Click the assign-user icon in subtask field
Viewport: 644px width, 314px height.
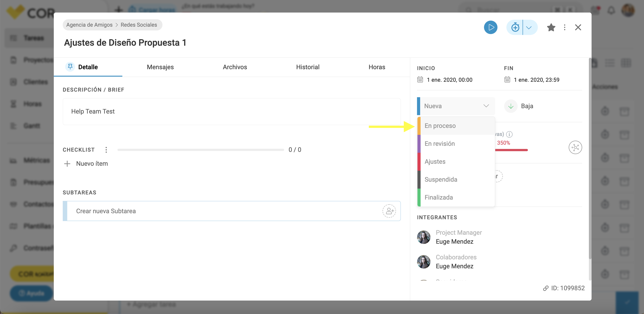click(389, 211)
